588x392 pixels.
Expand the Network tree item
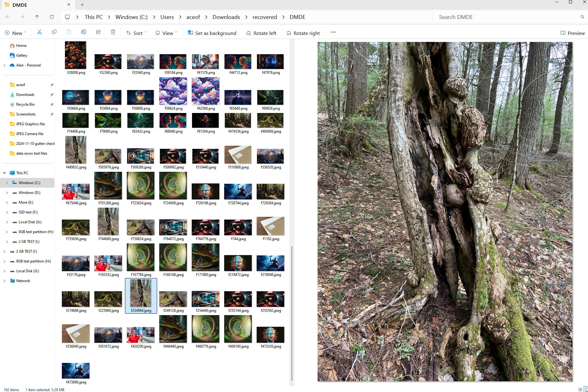coord(4,281)
